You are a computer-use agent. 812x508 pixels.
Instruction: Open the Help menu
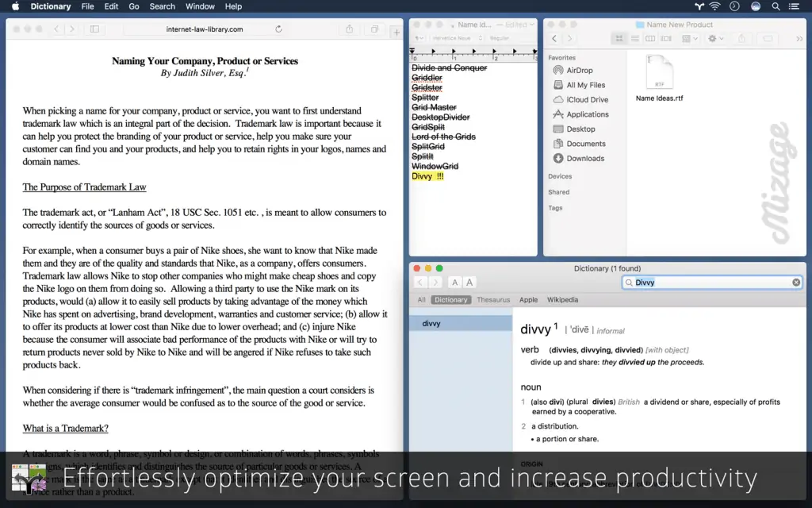click(x=233, y=6)
